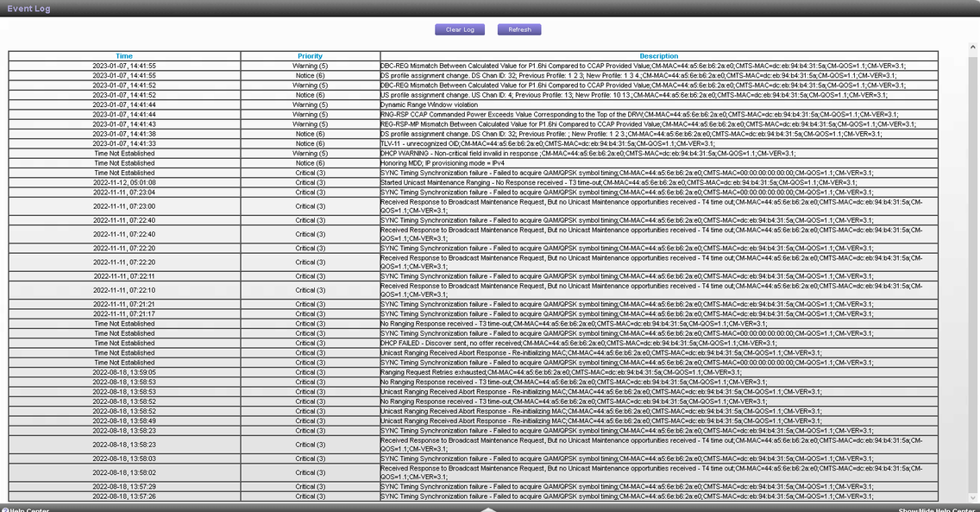Select timestamp 2022-11-11, 07:21:21
Viewport: 980px width, 512px height.
(123, 304)
